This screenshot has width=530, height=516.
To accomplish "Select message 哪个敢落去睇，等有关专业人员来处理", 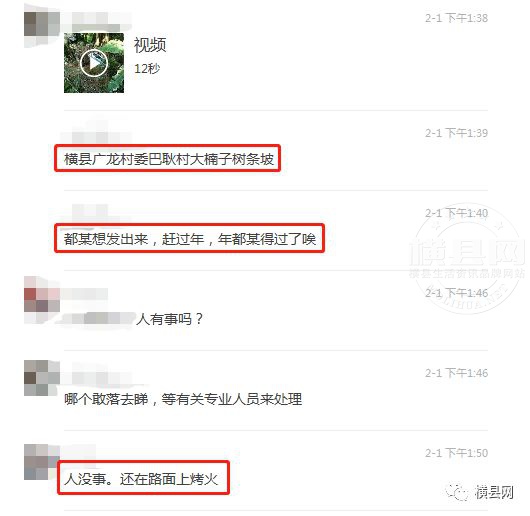I will point(183,399).
